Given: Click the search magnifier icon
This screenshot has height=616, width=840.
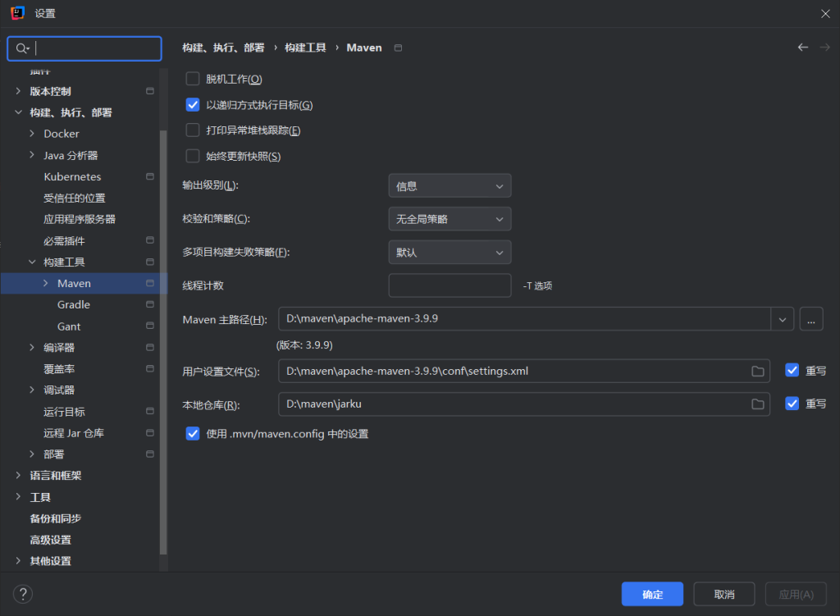Looking at the screenshot, I should (22, 48).
